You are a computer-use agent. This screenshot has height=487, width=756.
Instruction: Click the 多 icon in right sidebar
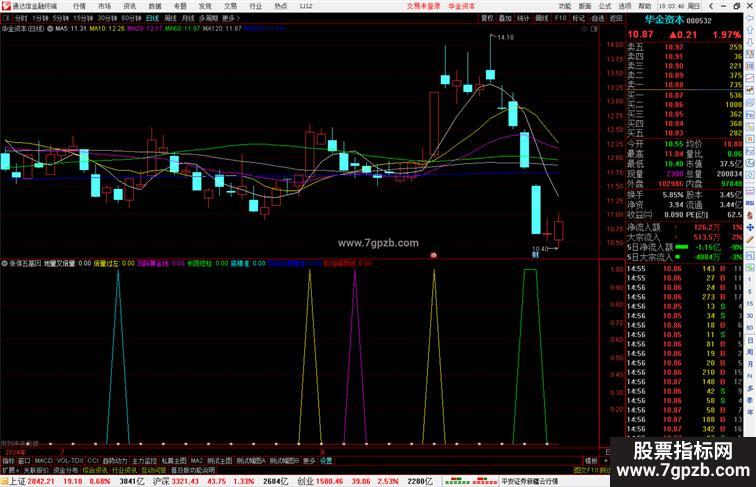tap(750, 388)
